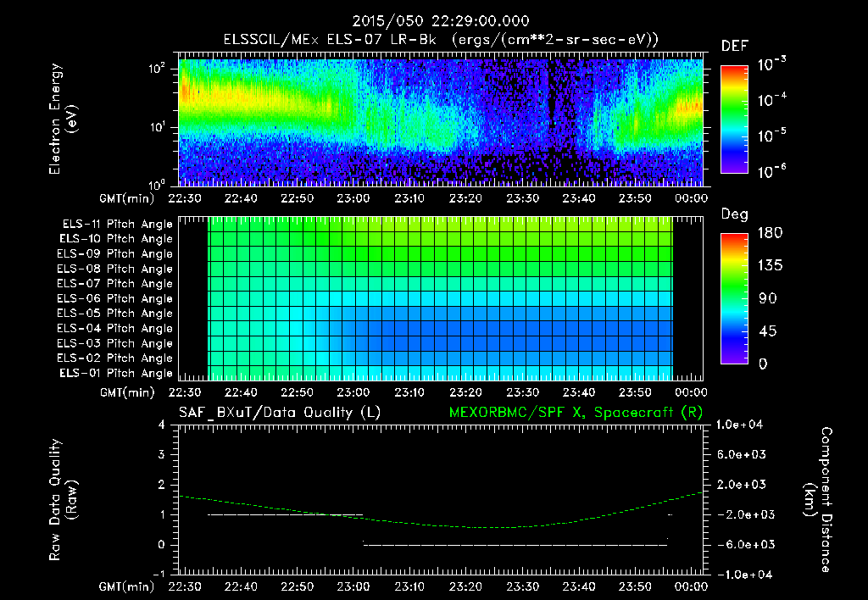Click the 'ELS-11 Pitch Angle' row label

click(x=117, y=225)
